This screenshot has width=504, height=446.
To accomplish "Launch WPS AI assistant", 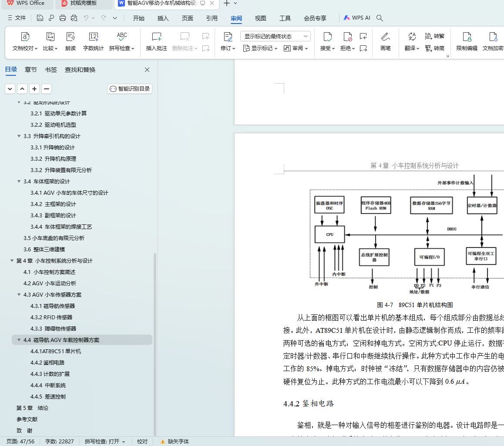I will (x=357, y=18).
